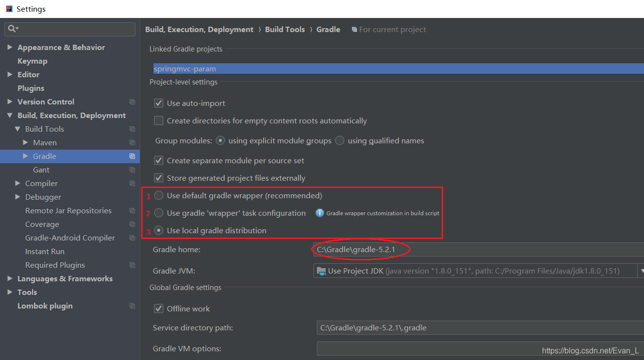
Task: Click project-level icon beside Version Control
Action: click(132, 102)
